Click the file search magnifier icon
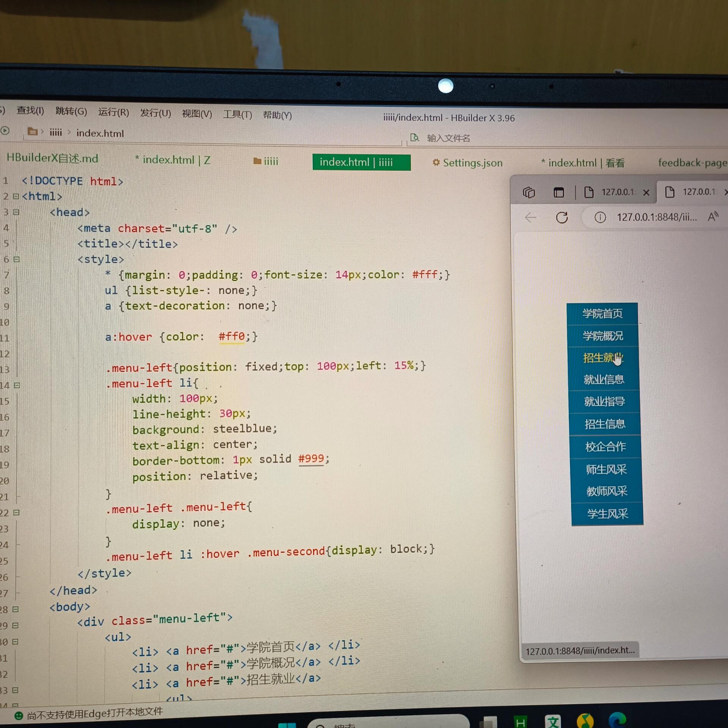 coord(414,137)
